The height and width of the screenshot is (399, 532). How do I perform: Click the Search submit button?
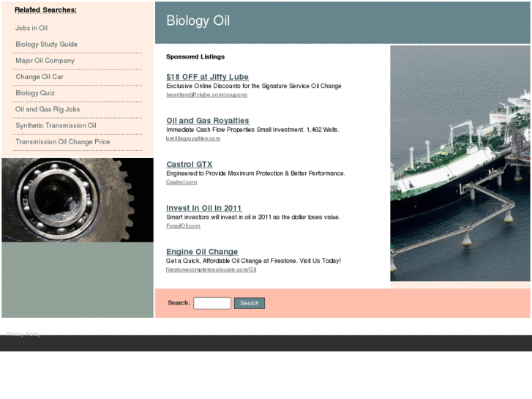(250, 303)
